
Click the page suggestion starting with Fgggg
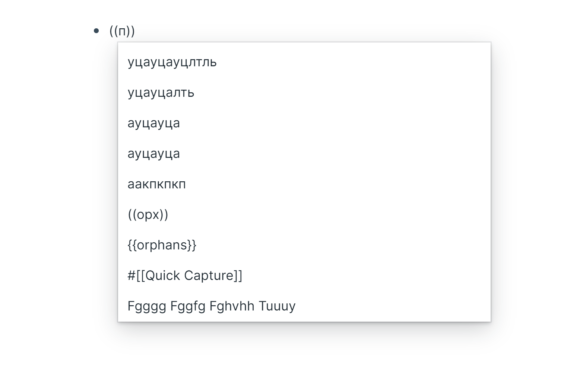pos(211,306)
